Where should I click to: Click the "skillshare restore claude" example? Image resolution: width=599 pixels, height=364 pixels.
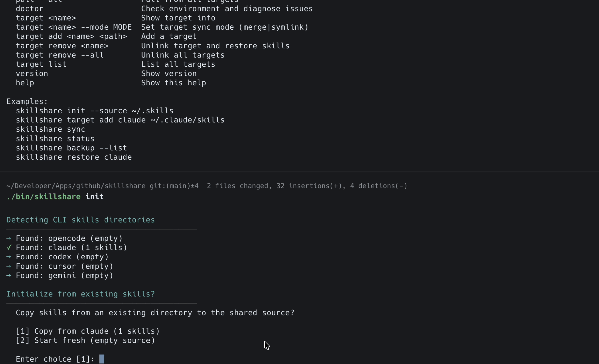pyautogui.click(x=74, y=157)
